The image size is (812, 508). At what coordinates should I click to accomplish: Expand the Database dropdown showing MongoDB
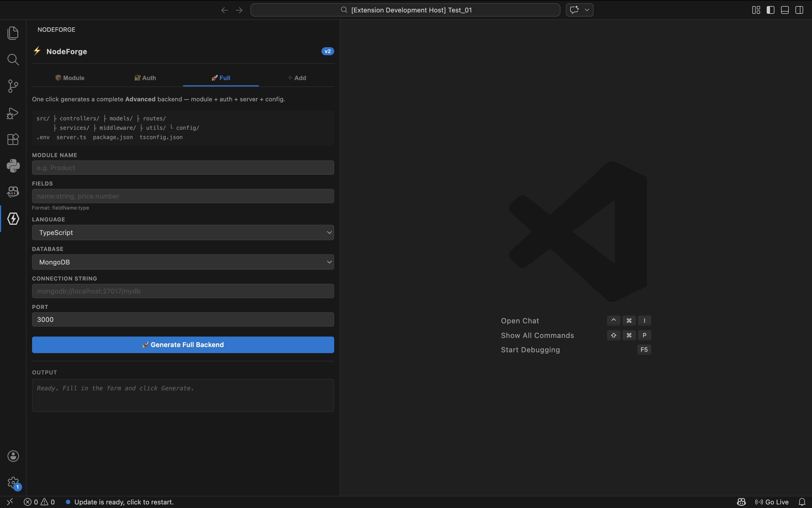(183, 262)
